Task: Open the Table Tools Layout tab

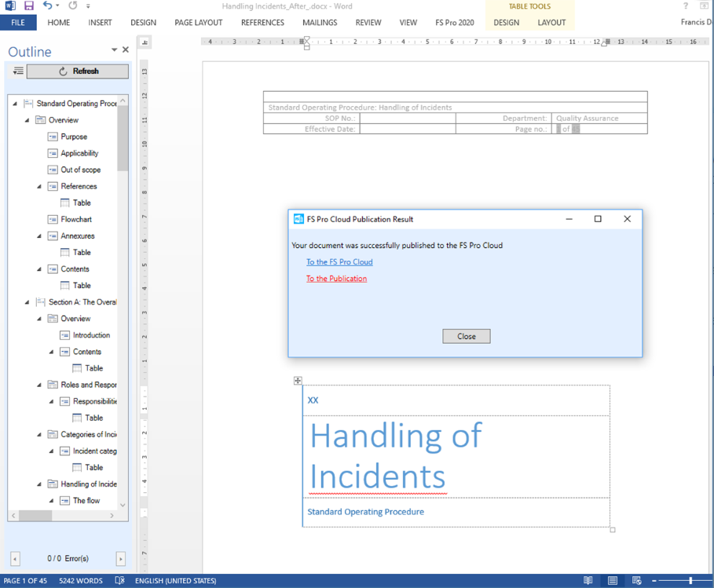Action: 551,23
